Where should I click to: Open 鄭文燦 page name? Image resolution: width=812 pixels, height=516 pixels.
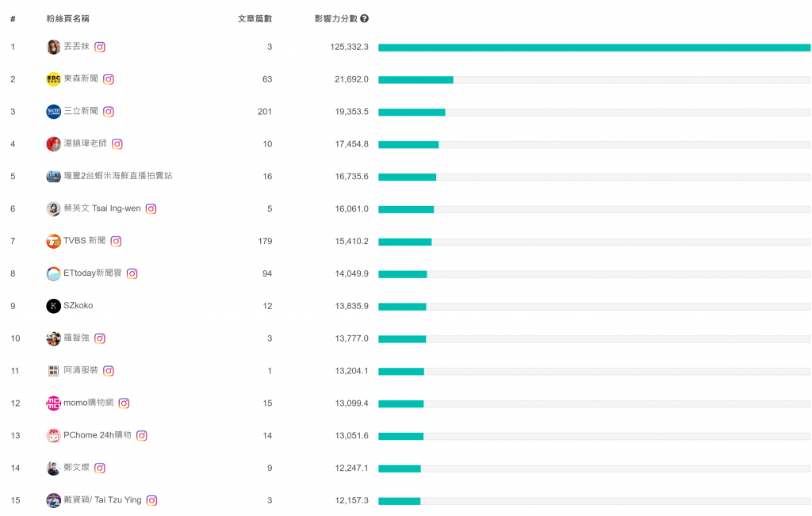[77, 468]
